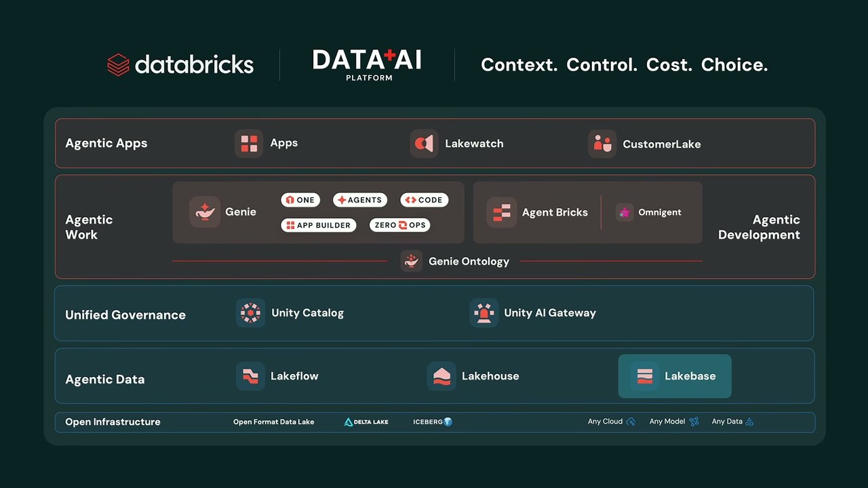Click the Lakeflow text label
The height and width of the screenshot is (488, 868).
click(294, 376)
